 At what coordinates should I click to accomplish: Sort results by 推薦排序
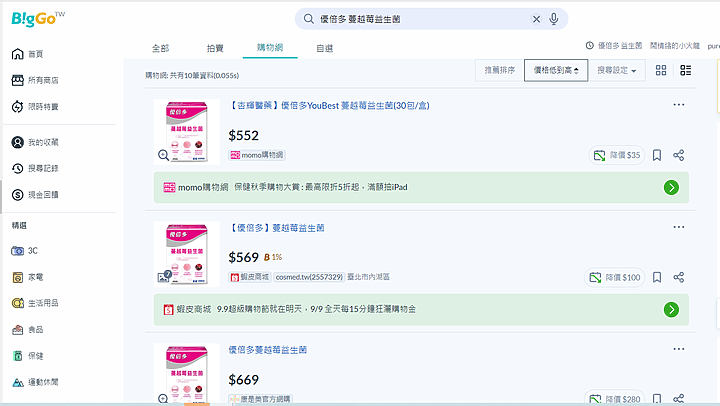coord(500,70)
